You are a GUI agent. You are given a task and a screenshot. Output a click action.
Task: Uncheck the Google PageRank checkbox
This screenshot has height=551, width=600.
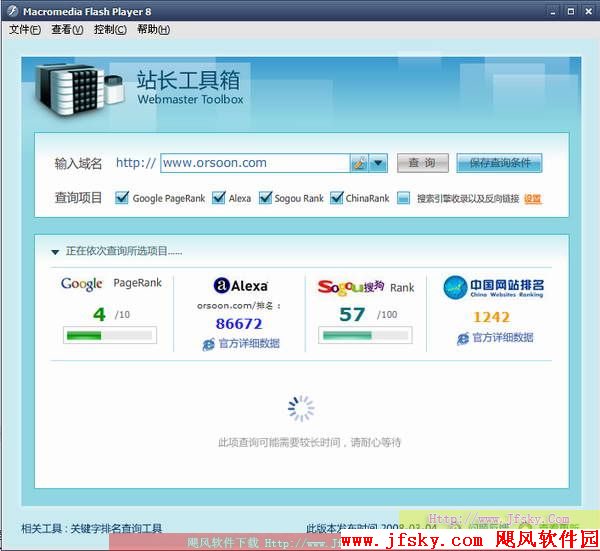click(x=122, y=198)
